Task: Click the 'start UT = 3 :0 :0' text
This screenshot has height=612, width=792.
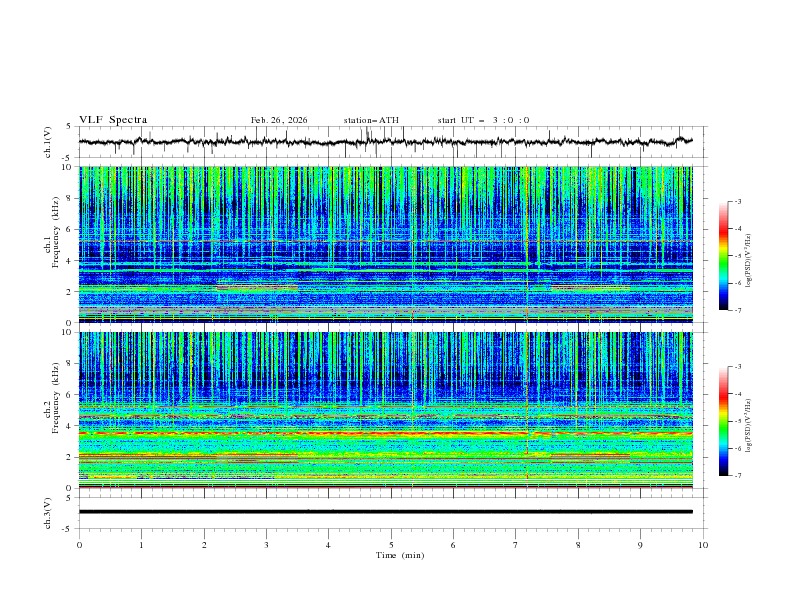Action: (x=483, y=120)
